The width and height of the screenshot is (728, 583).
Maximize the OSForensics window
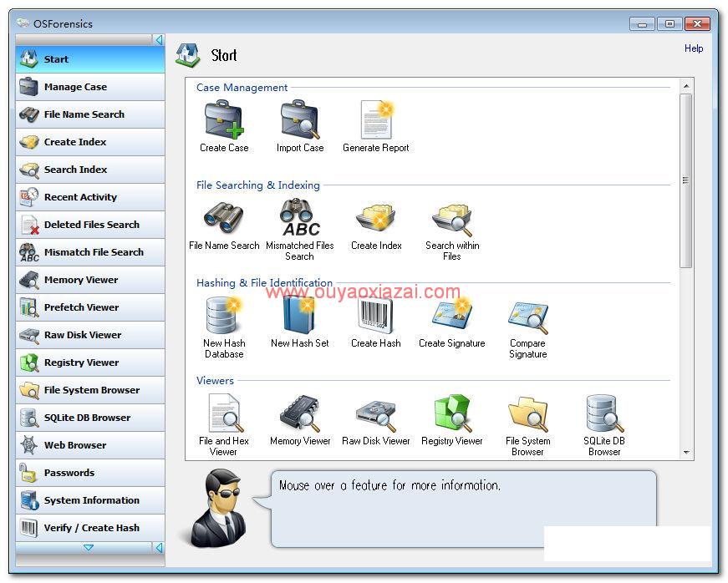[669, 23]
